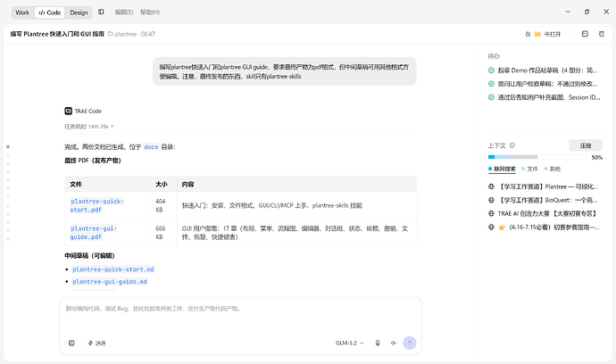Click the conversation title 编写 Plantree 快速入门
Image resolution: width=616 pixels, height=364 pixels.
click(x=57, y=34)
